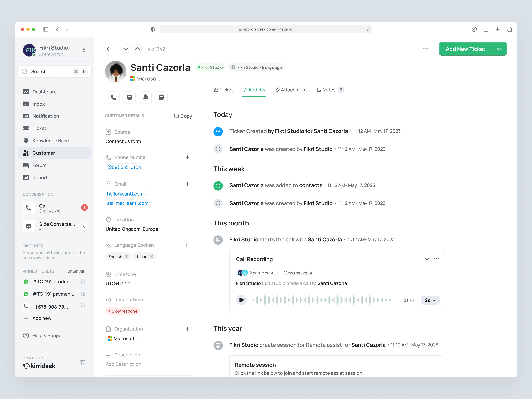Viewport: 532px width, 399px height.
Task: Open the Attachment tab
Action: coord(291,90)
